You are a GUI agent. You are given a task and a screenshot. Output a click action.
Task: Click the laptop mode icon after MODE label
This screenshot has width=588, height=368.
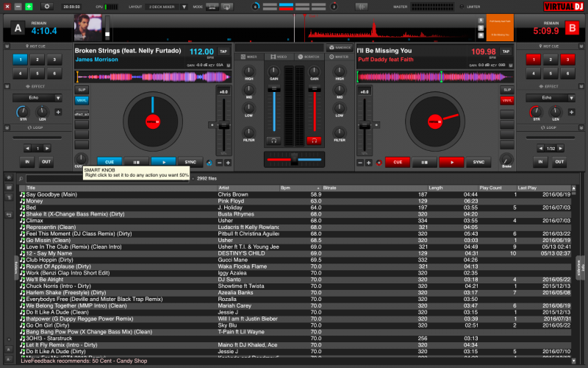212,7
